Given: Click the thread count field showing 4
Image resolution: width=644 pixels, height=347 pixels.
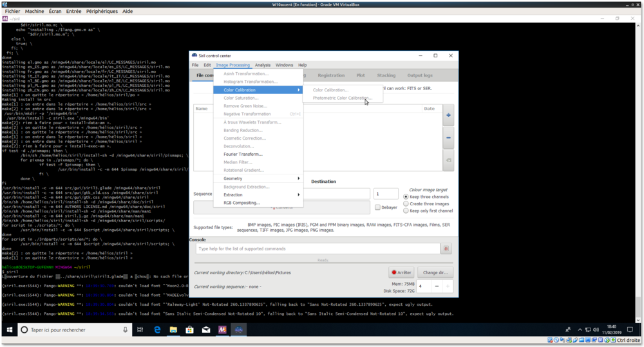Looking at the screenshot, I should point(424,286).
